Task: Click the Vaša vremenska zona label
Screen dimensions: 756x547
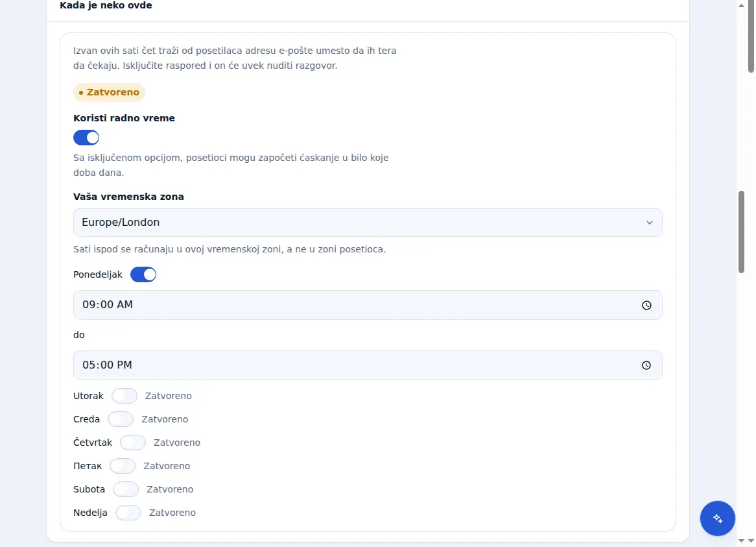Action: coord(128,197)
